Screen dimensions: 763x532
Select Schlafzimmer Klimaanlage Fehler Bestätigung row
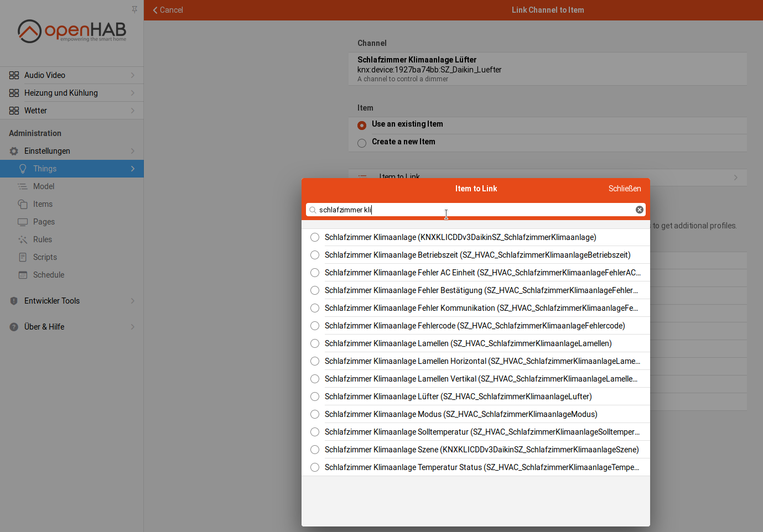pos(476,290)
